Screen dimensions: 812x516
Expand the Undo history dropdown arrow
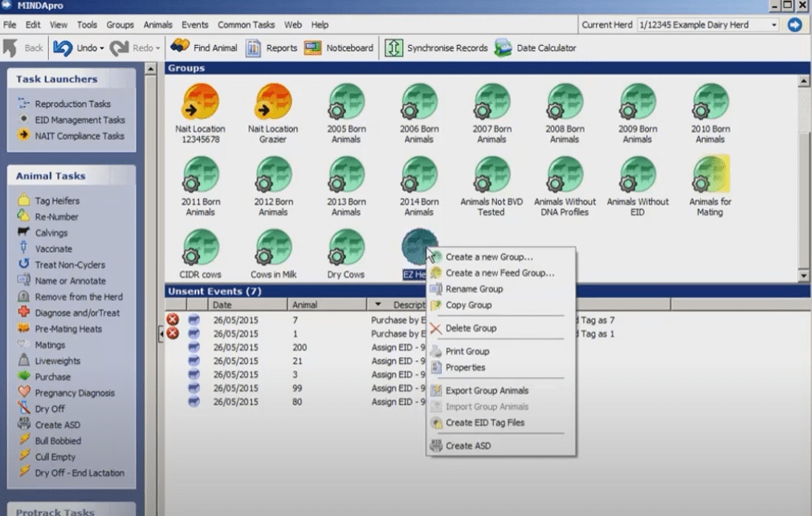coord(102,48)
